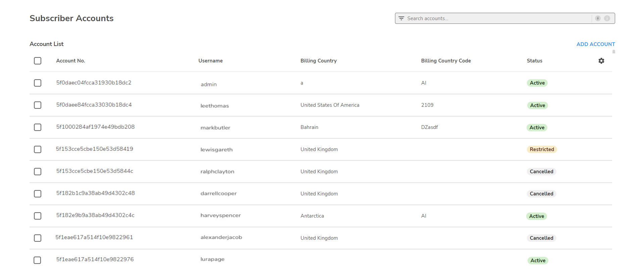Image resolution: width=644 pixels, height=274 pixels.
Task: Sort by Account No. column header
Action: (70, 61)
